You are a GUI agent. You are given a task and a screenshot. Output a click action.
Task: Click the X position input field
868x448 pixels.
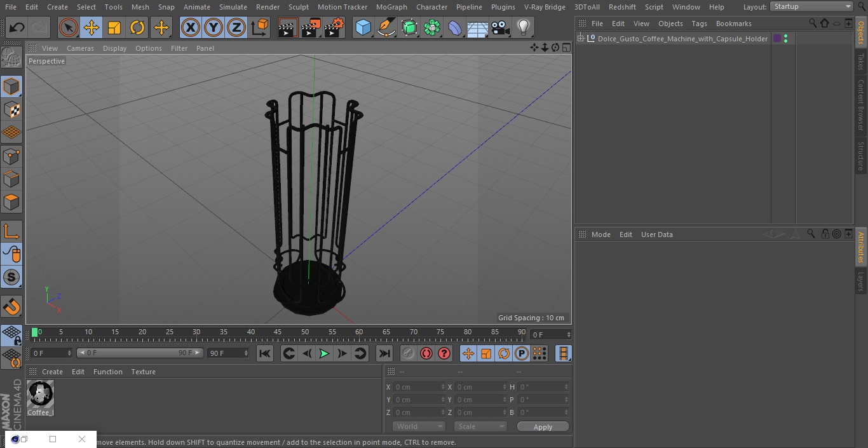pos(419,387)
